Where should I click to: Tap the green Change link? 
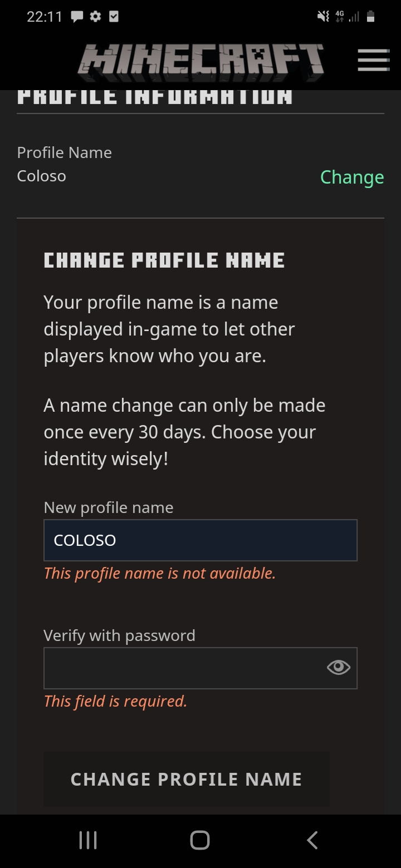tap(352, 177)
